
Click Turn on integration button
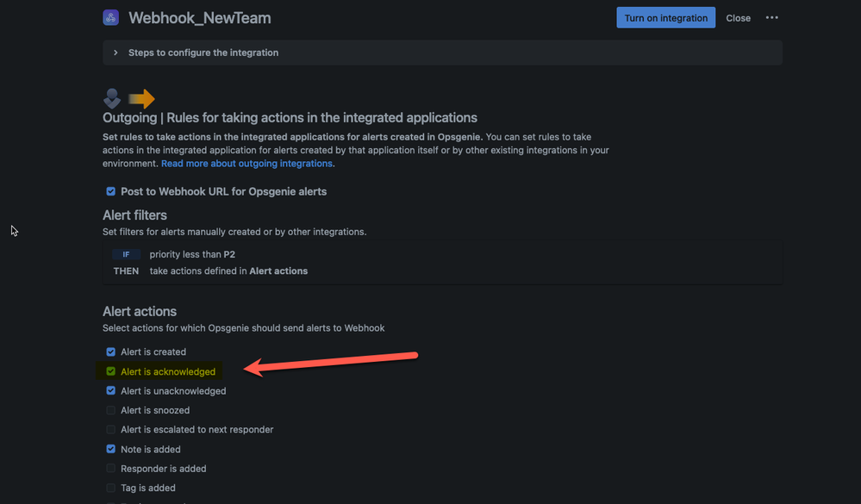coord(665,17)
